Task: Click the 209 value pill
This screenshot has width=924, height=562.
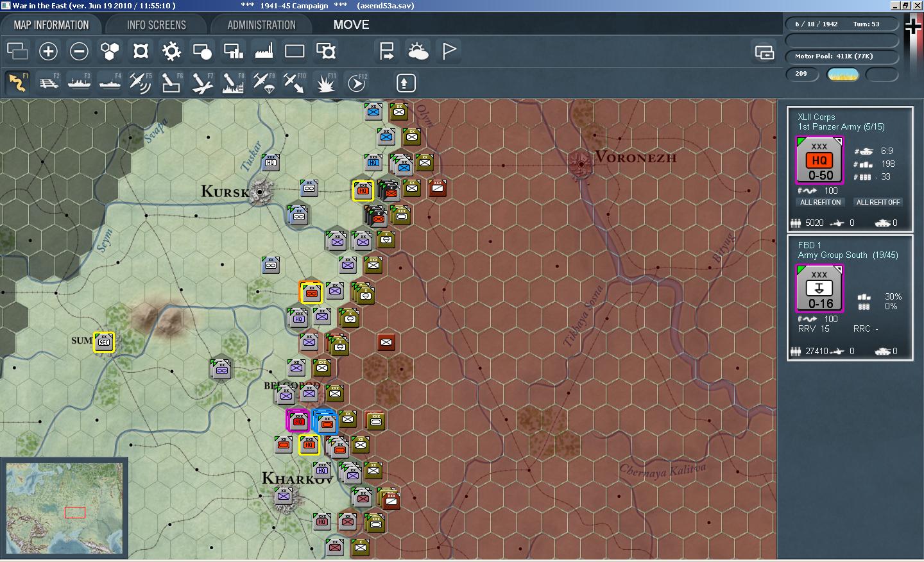Action: click(x=802, y=74)
